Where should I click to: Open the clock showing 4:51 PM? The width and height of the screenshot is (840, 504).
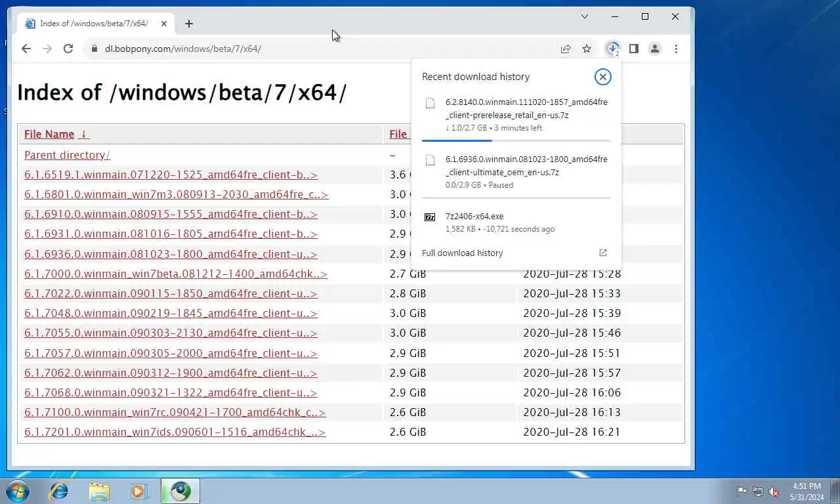point(807,491)
